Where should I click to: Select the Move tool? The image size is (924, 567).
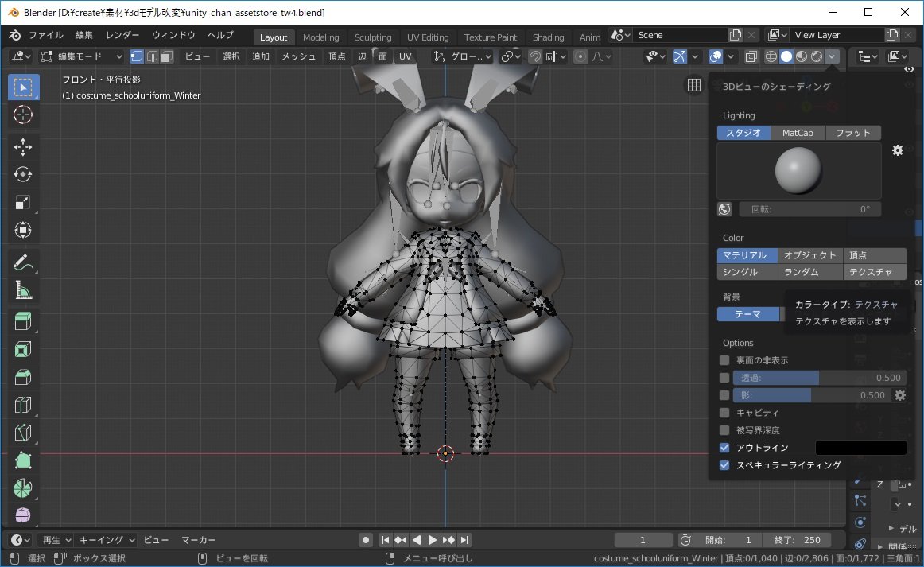[23, 147]
